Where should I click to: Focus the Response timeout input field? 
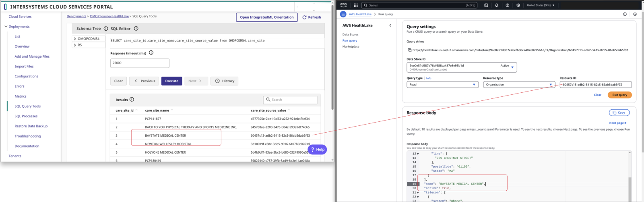point(140,63)
